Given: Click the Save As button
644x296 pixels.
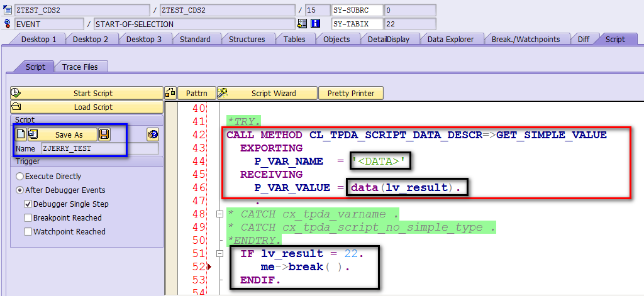Looking at the screenshot, I should 62,134.
